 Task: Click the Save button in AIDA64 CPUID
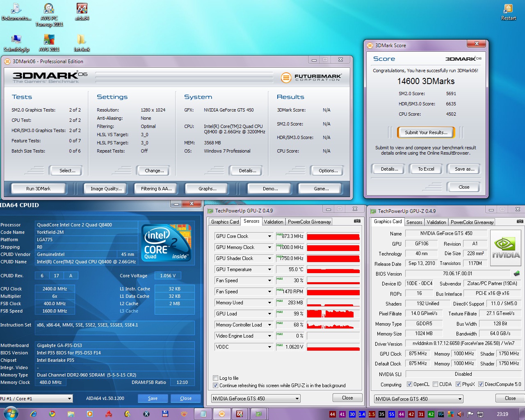[153, 398]
